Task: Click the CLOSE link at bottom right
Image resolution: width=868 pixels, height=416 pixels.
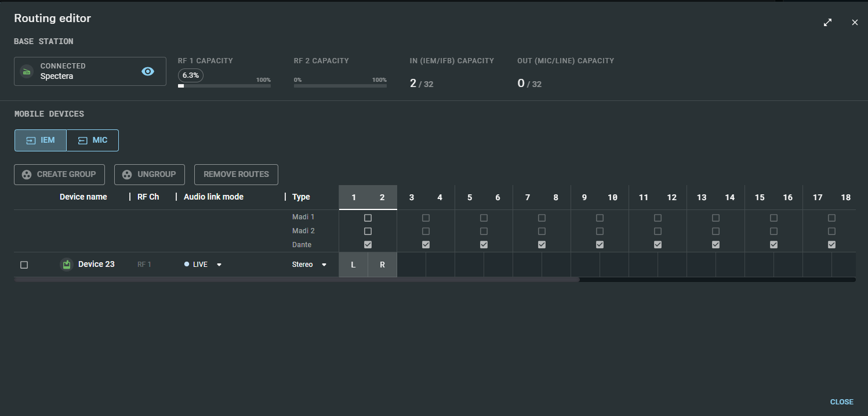Action: [841, 401]
